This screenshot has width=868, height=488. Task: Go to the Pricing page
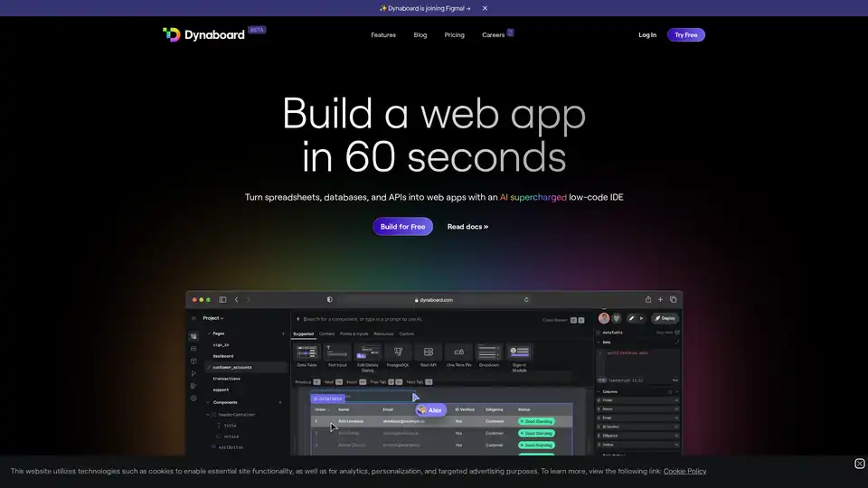click(454, 35)
